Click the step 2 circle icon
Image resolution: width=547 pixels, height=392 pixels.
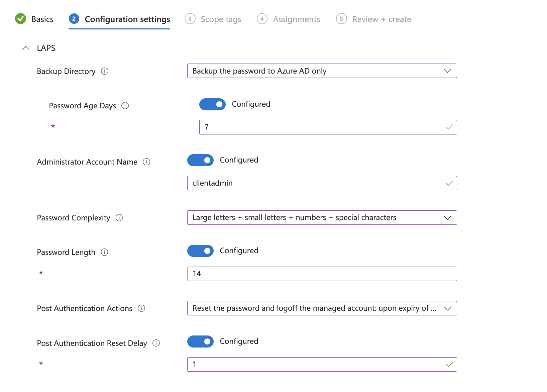click(74, 19)
